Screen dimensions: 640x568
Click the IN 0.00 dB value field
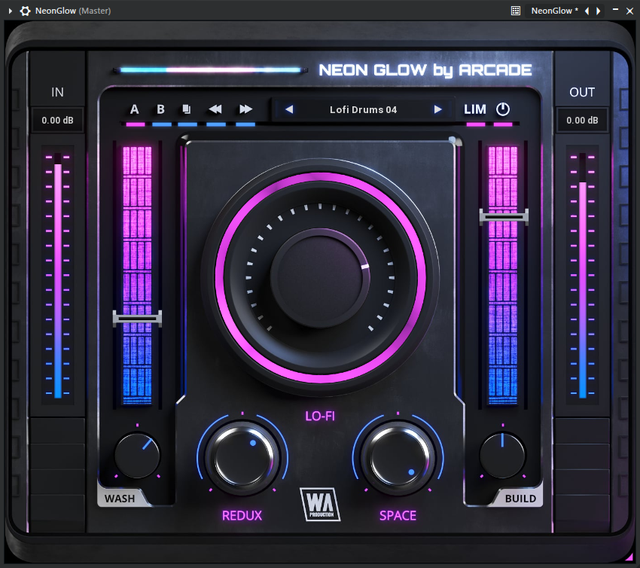57,121
